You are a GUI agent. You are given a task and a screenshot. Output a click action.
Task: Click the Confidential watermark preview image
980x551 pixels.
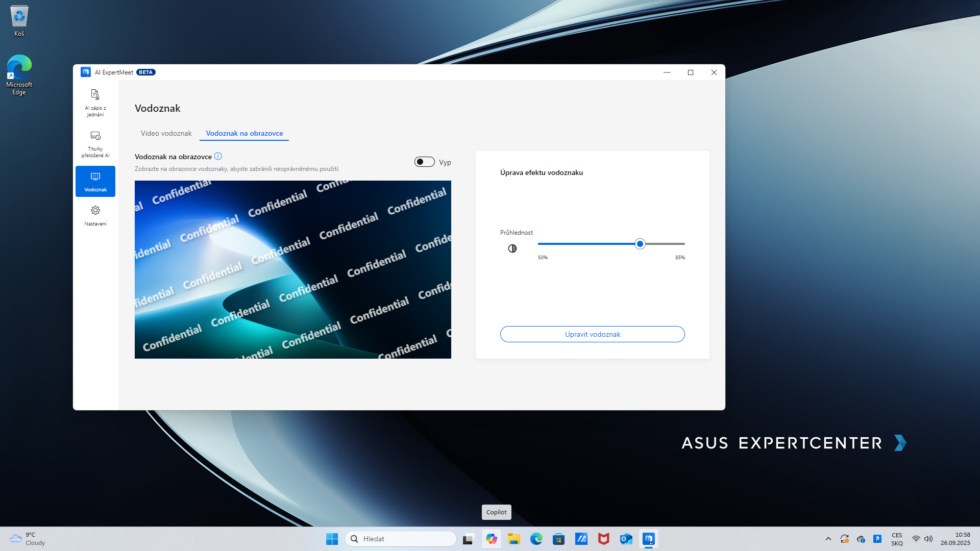[292, 269]
